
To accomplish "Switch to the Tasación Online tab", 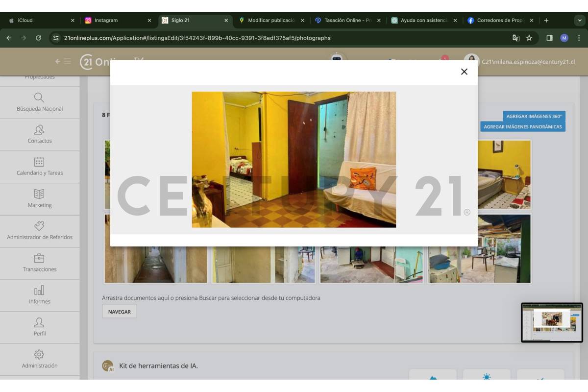I will tap(347, 21).
